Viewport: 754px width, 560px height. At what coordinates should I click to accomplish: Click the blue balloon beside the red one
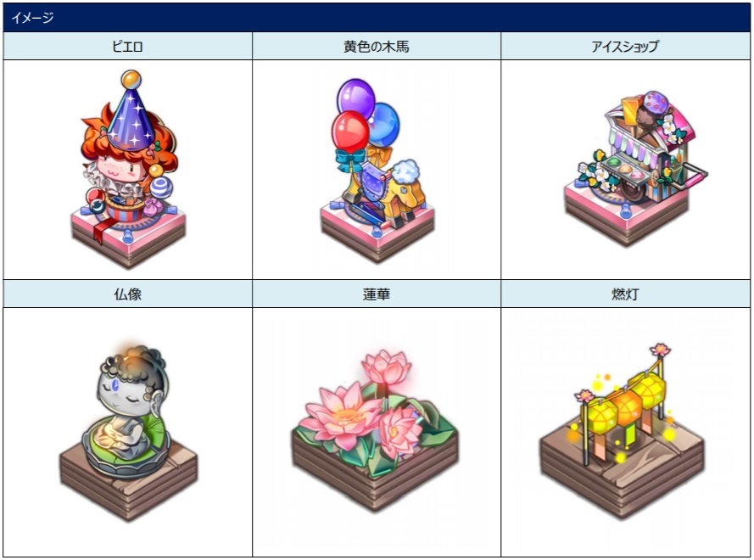click(385, 124)
